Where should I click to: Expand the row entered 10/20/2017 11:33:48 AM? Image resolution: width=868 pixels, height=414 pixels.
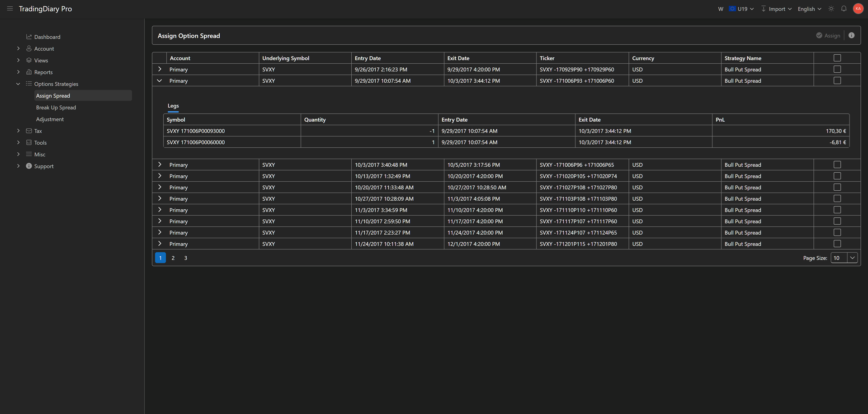point(160,187)
